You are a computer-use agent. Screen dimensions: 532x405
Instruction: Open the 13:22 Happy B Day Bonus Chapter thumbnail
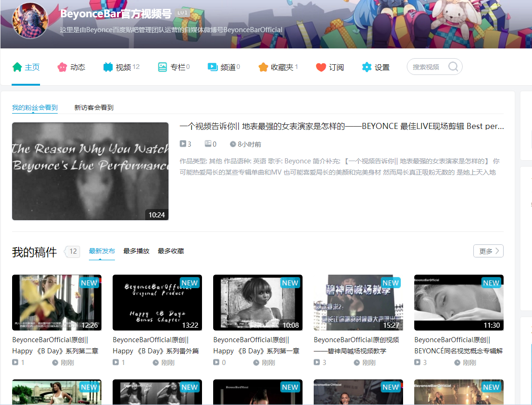click(x=157, y=303)
